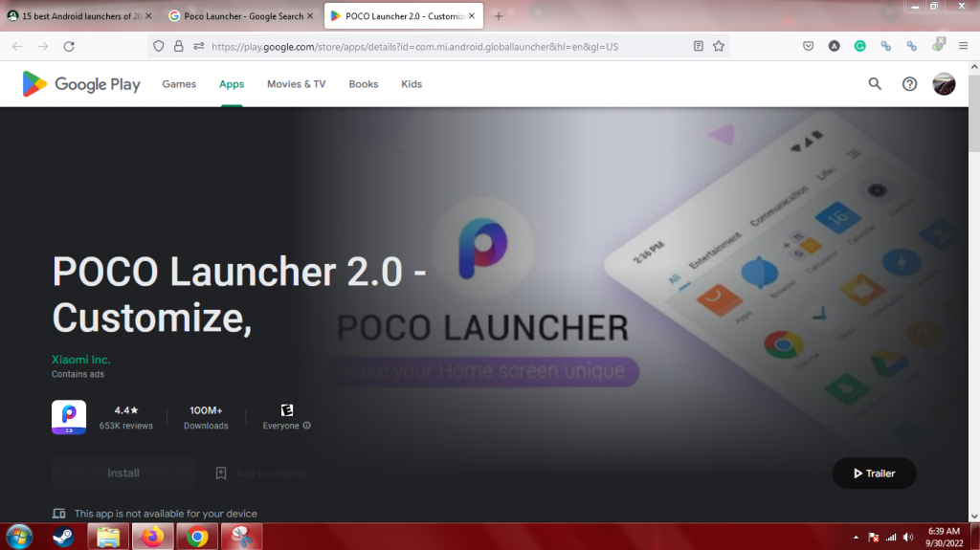Close the Poco Launcher Google Search tab
The image size is (980, 550).
pos(310,16)
